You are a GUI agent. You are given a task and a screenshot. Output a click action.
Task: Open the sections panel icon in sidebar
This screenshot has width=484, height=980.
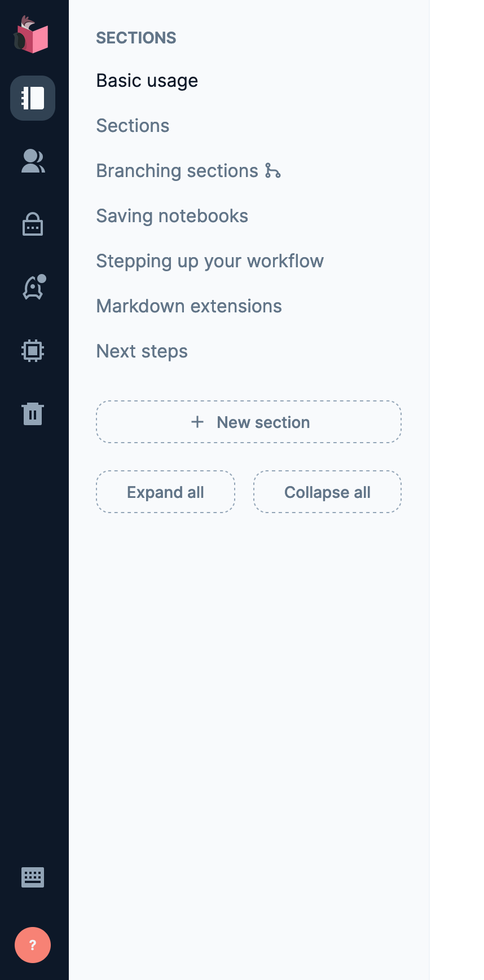click(x=32, y=98)
